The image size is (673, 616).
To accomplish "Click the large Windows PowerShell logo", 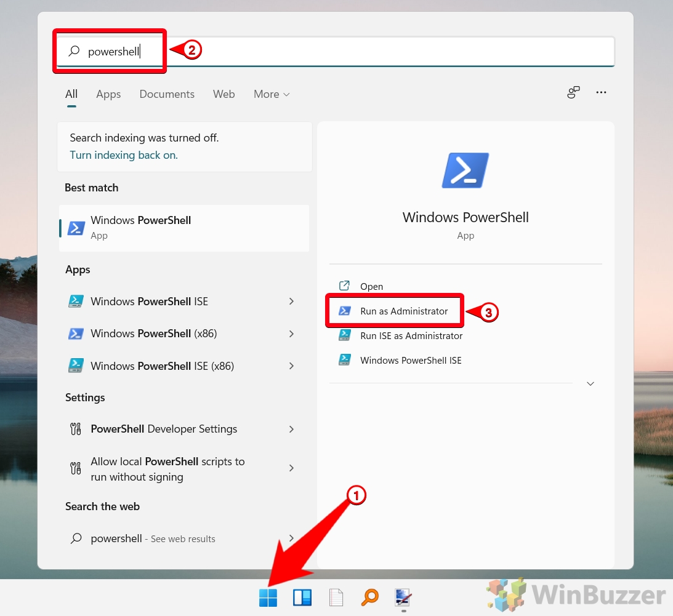I will (465, 170).
